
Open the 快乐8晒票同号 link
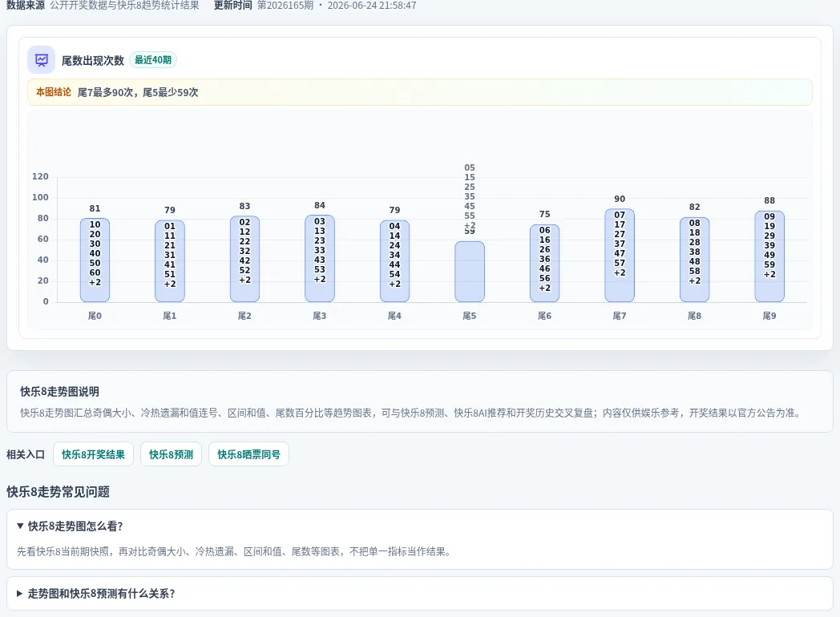[248, 454]
